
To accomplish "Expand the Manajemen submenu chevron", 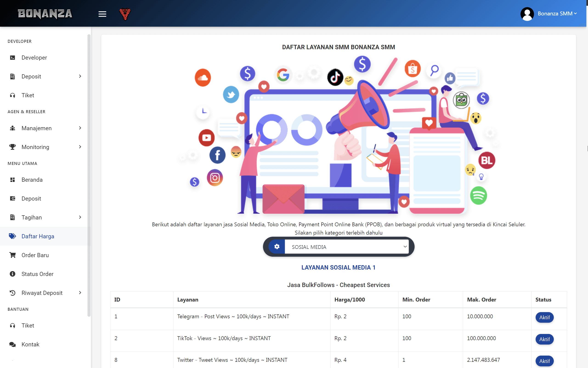I will point(80,128).
